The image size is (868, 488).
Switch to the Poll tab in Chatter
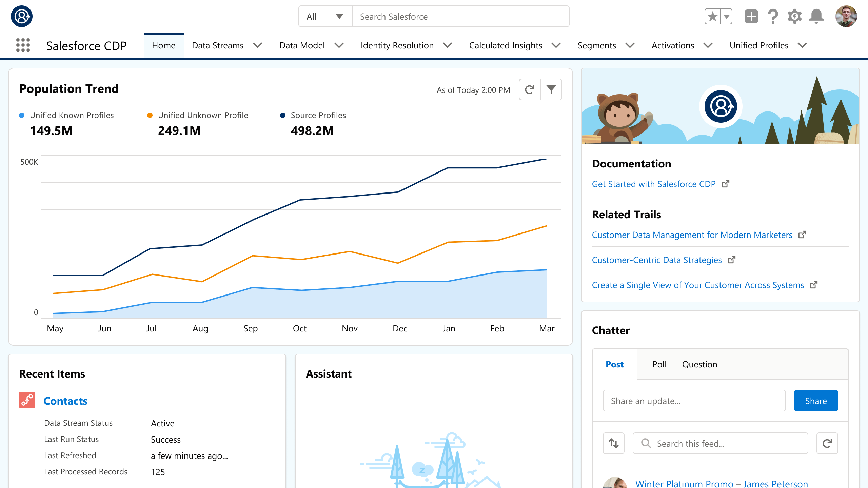point(659,364)
